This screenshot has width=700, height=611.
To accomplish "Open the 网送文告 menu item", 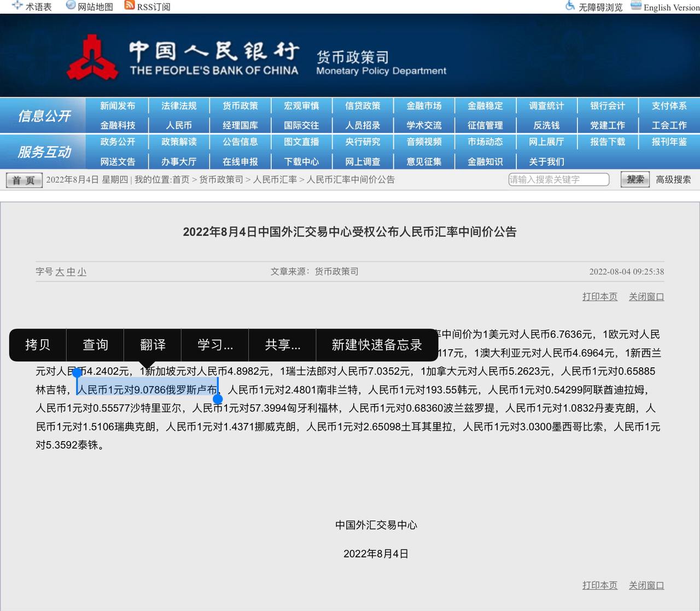I will [x=118, y=162].
